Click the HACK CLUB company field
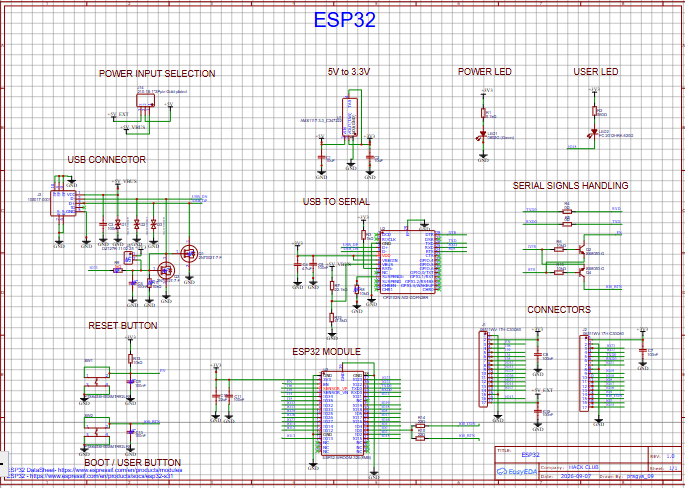Screen dimensions: 685x488 584,467
